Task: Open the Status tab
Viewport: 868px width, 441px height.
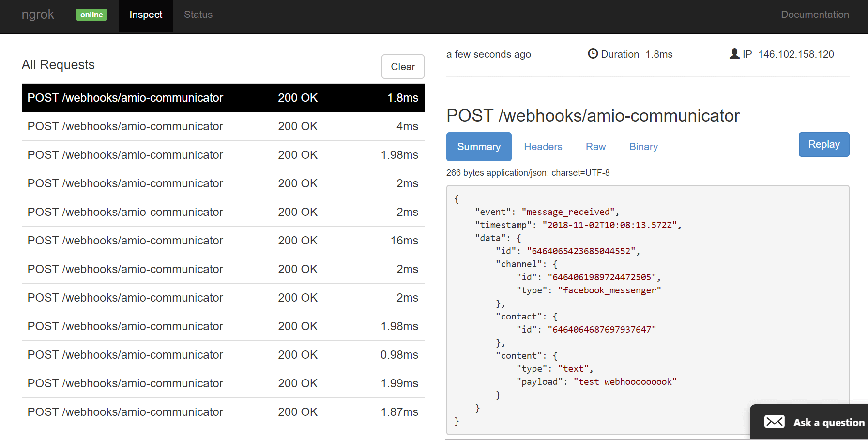Action: coord(198,15)
